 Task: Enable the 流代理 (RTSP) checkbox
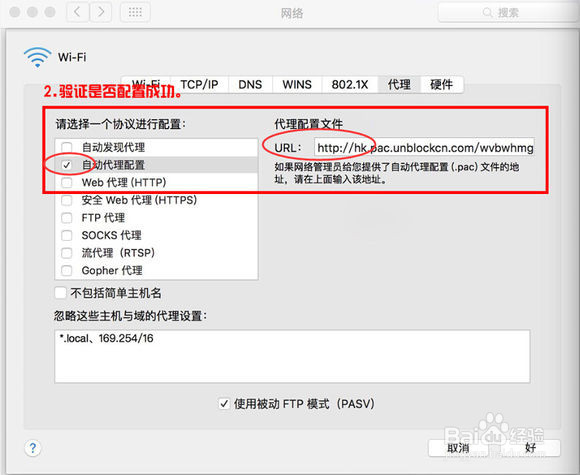(x=67, y=253)
